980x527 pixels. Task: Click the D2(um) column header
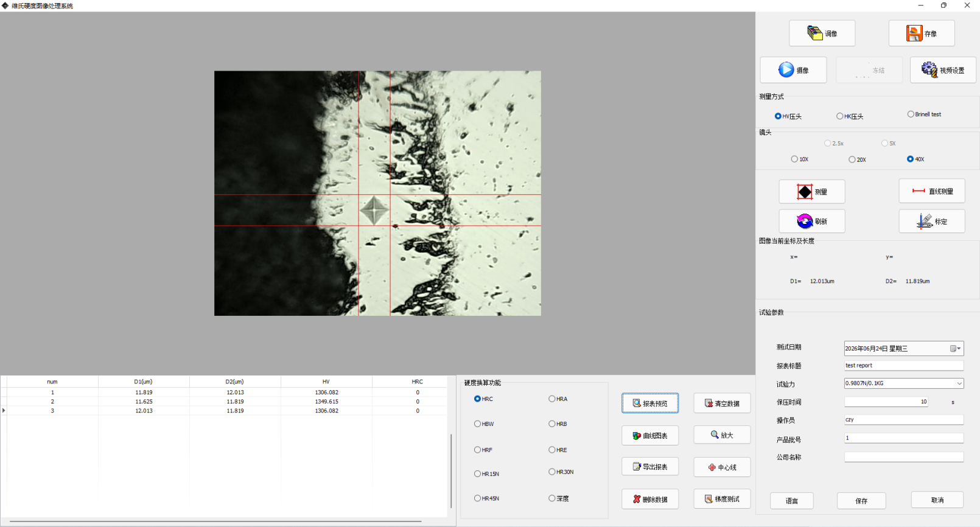(x=235, y=382)
